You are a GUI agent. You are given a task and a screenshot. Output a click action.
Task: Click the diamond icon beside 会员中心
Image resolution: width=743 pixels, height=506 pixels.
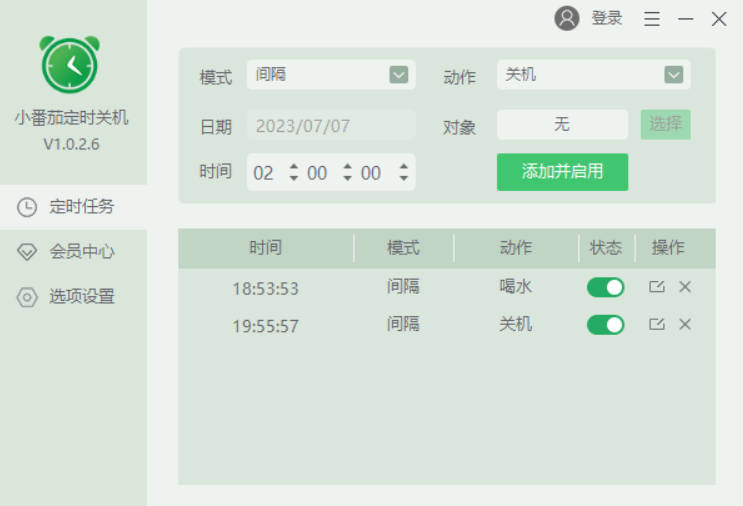[27, 252]
